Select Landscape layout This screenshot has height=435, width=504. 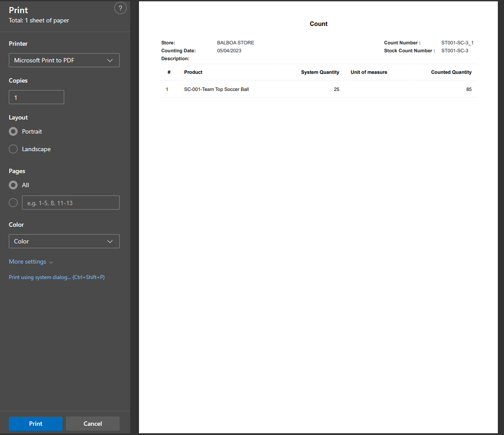tap(13, 149)
